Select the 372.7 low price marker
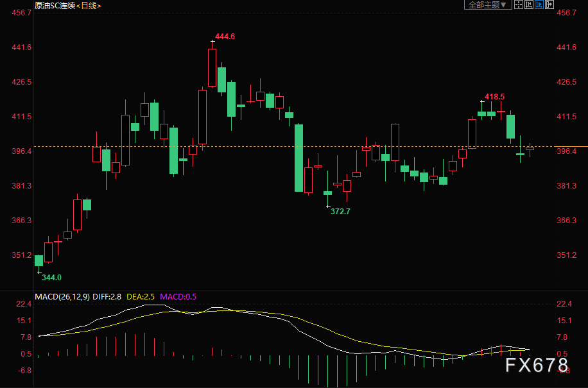 pos(340,211)
